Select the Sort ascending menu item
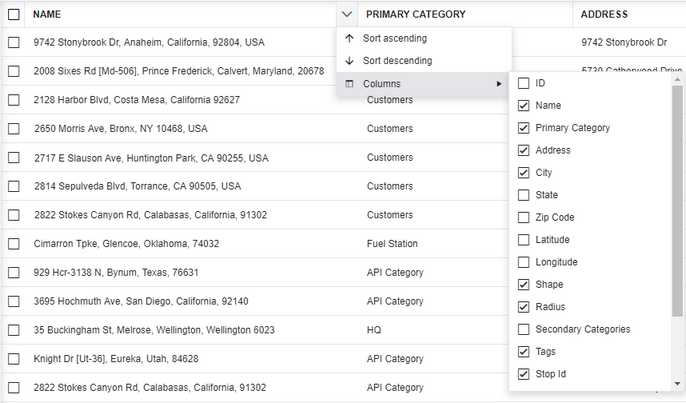The image size is (686, 403). [x=394, y=39]
